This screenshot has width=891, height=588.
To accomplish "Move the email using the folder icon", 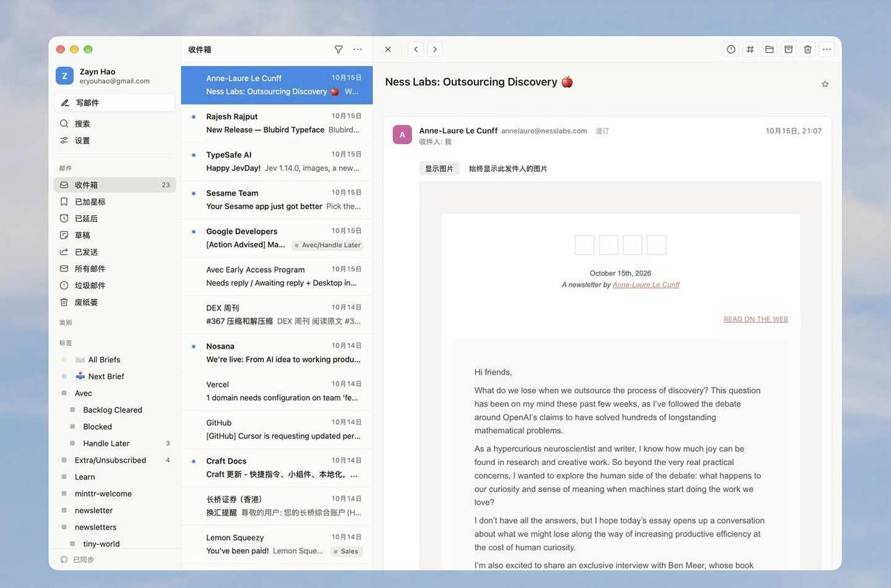I will 769,49.
